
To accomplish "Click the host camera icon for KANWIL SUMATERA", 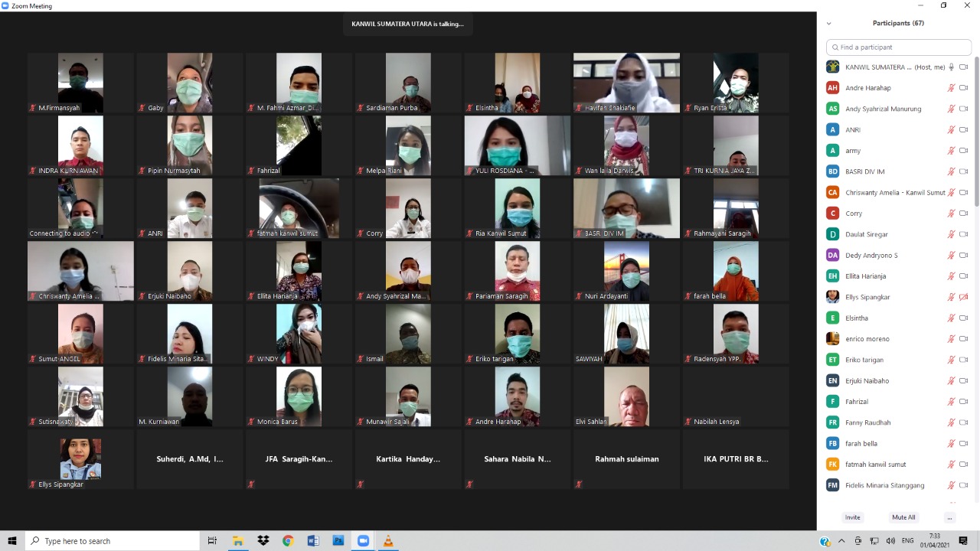I will 964,67.
